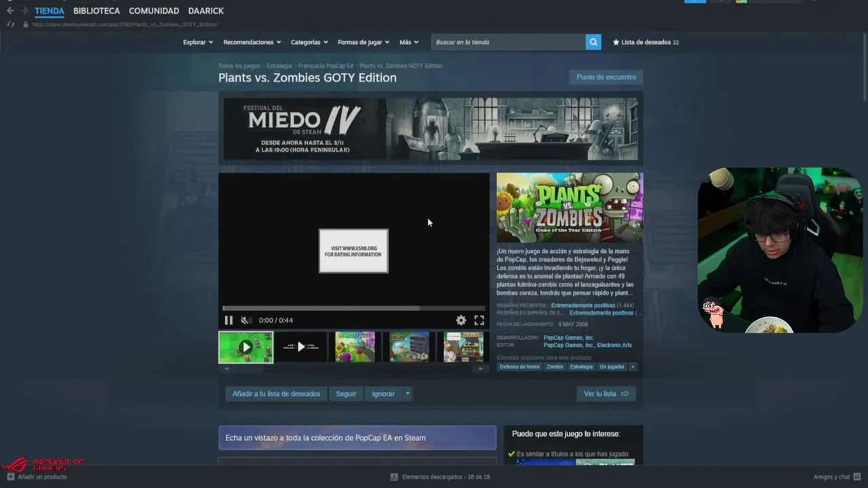Switch to the TIENDA tab
The height and width of the screenshot is (488, 868).
pyautogui.click(x=50, y=11)
